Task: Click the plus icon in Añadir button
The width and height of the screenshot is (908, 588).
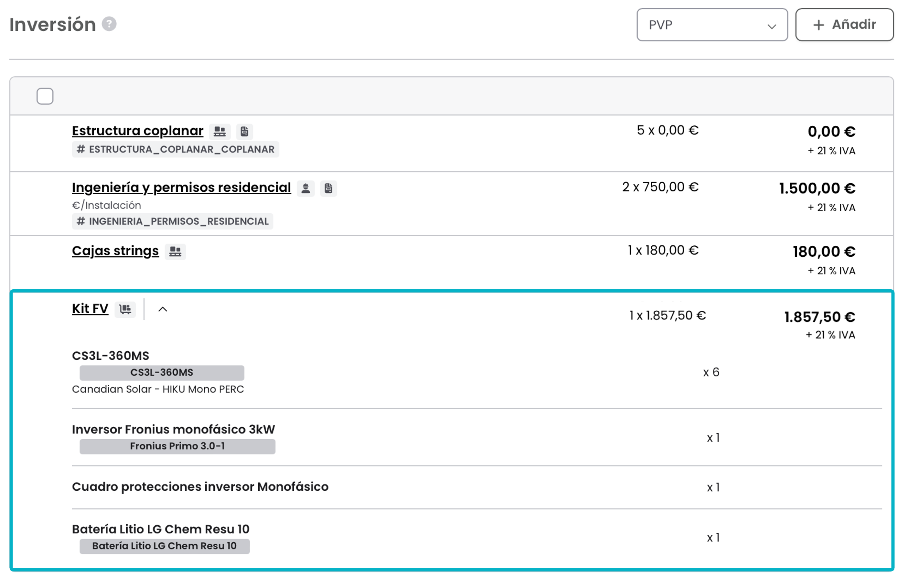Action: coord(819,25)
